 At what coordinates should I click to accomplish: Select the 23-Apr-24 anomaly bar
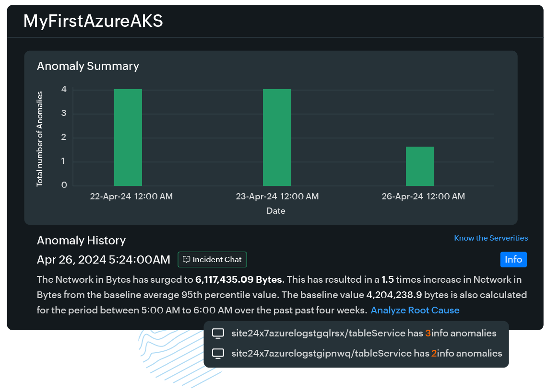click(x=277, y=138)
